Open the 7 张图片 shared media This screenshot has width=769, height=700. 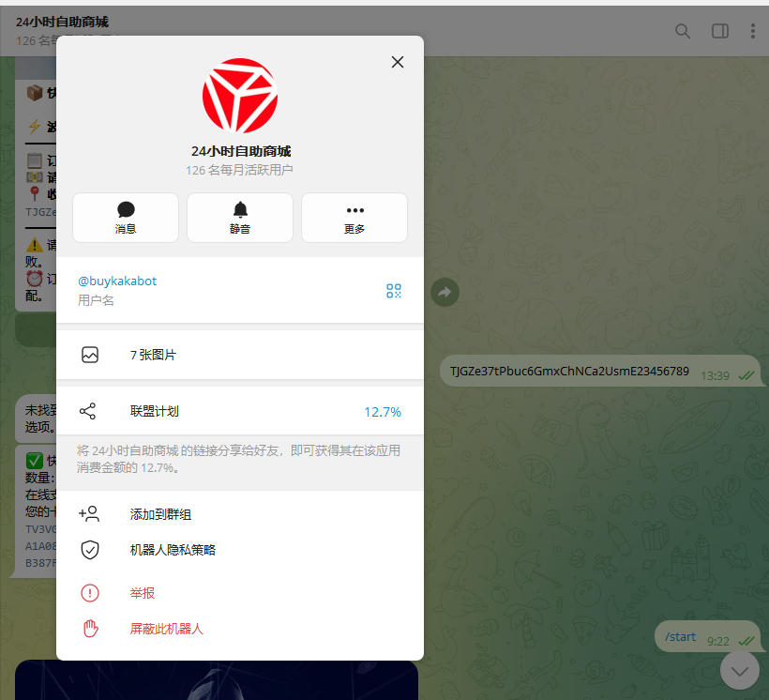pos(240,355)
